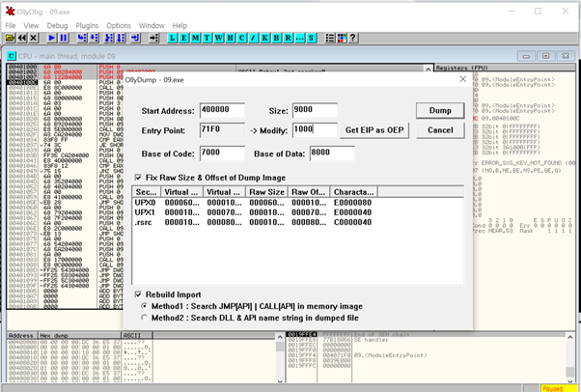Open the Plugins menu
This screenshot has height=392, width=581.
87,26
